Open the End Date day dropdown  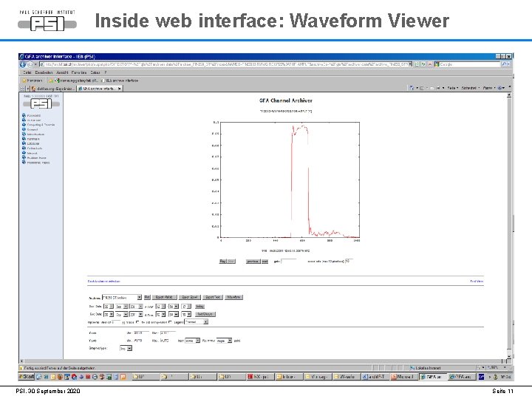pyautogui.click(x=109, y=315)
